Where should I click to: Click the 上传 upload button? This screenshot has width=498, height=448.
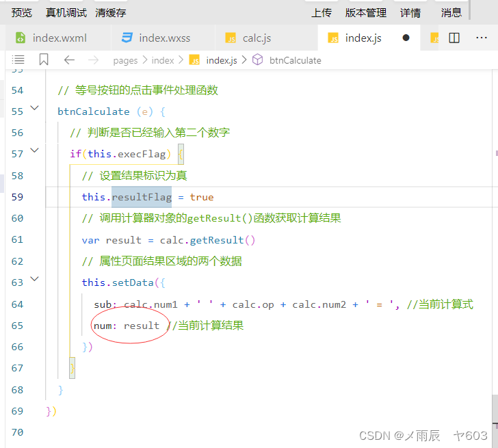point(322,13)
